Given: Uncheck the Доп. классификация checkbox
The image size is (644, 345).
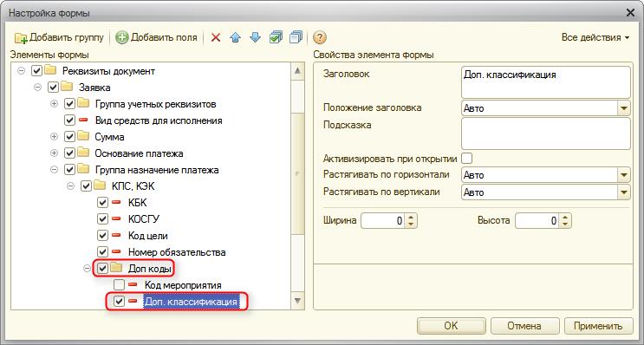Looking at the screenshot, I should click(119, 302).
